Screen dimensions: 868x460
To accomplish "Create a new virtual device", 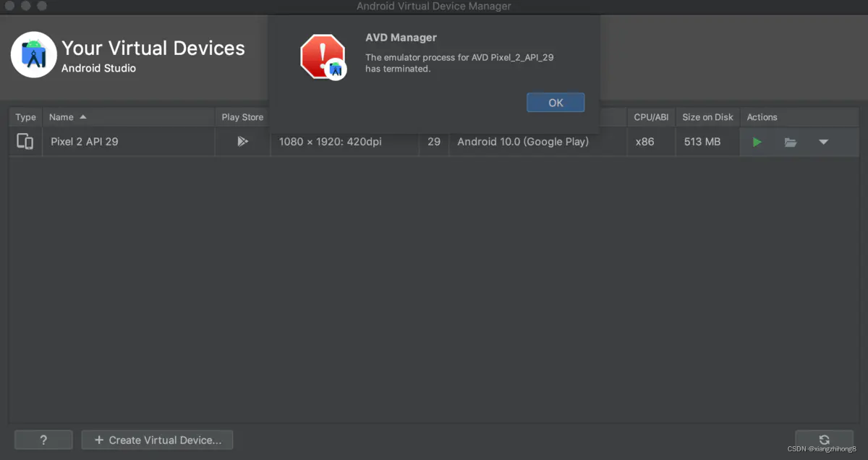I will pyautogui.click(x=157, y=440).
